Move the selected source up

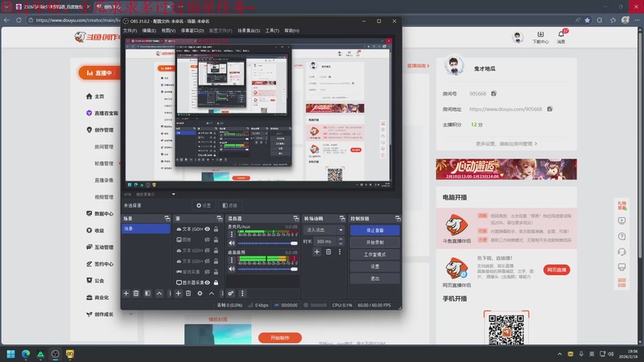[x=211, y=294]
